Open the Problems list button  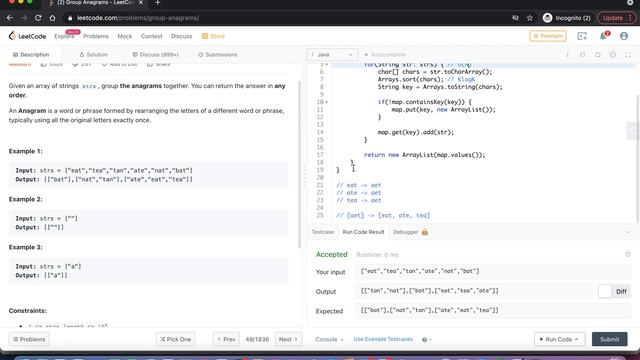pos(29,340)
